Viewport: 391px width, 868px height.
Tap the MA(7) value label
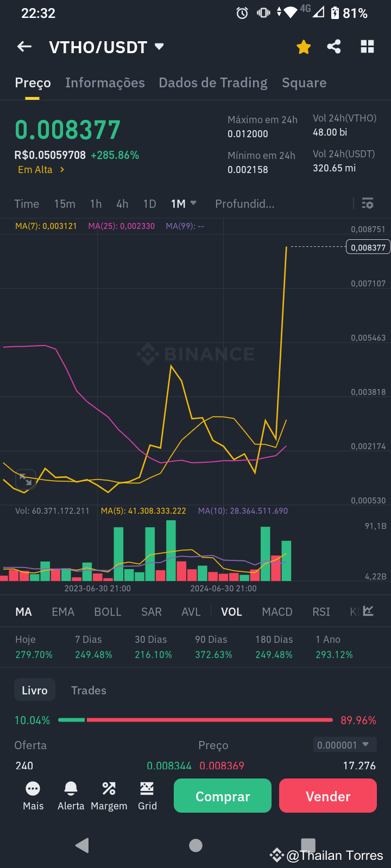click(46, 226)
